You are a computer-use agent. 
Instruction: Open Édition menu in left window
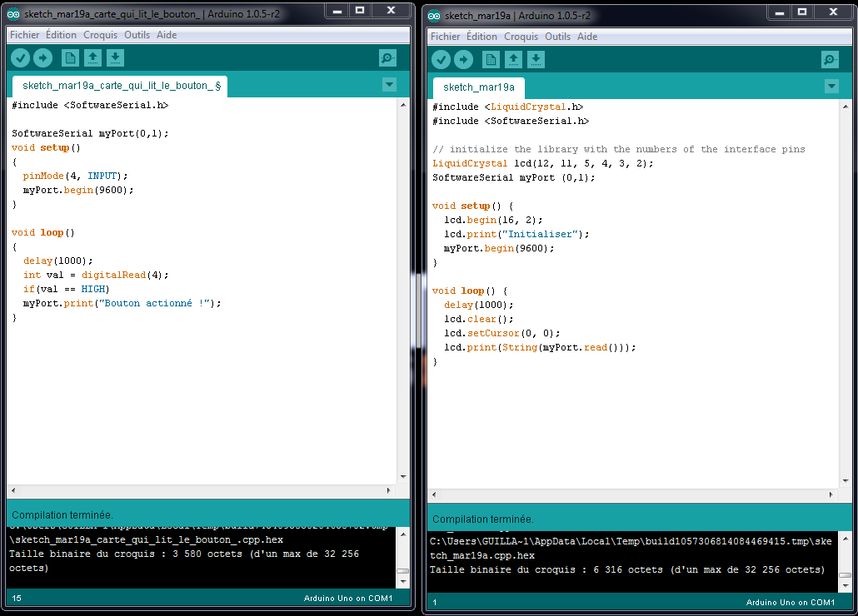61,35
